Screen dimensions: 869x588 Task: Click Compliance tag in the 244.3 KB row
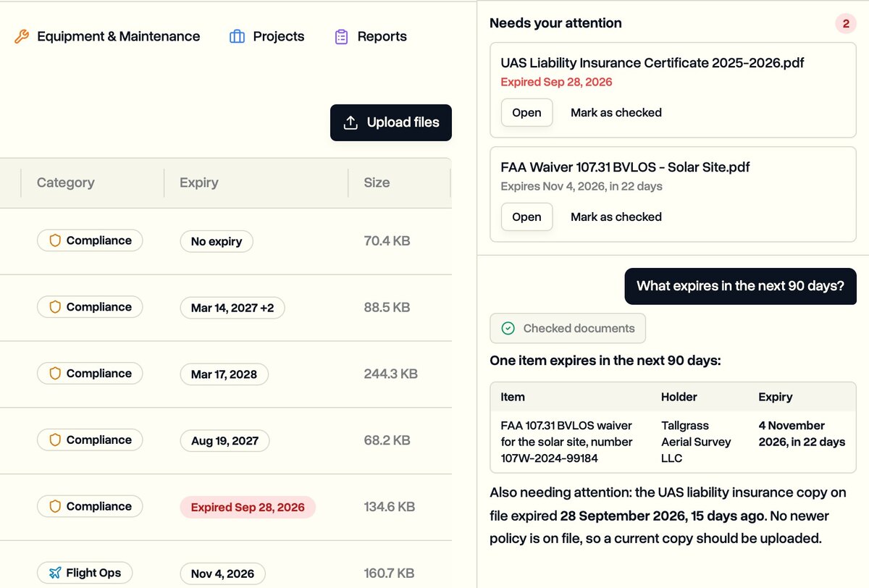click(x=90, y=374)
